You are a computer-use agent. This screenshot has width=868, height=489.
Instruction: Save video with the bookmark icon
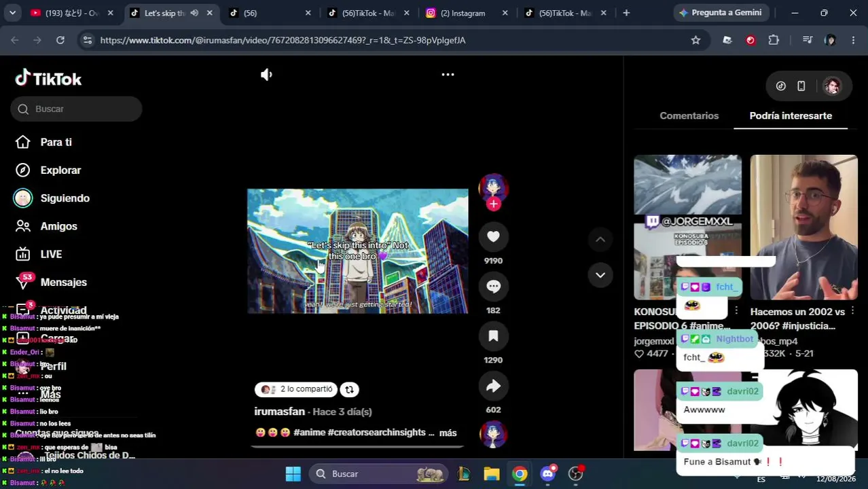(x=493, y=336)
